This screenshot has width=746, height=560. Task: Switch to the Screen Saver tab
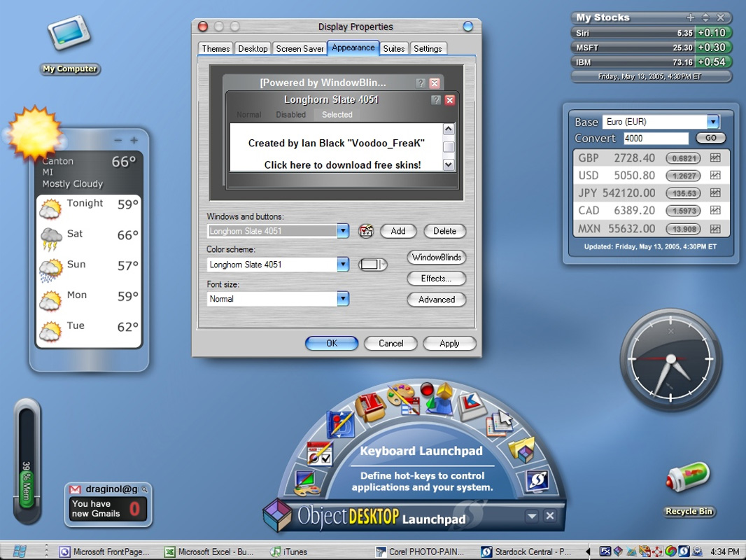pyautogui.click(x=300, y=48)
